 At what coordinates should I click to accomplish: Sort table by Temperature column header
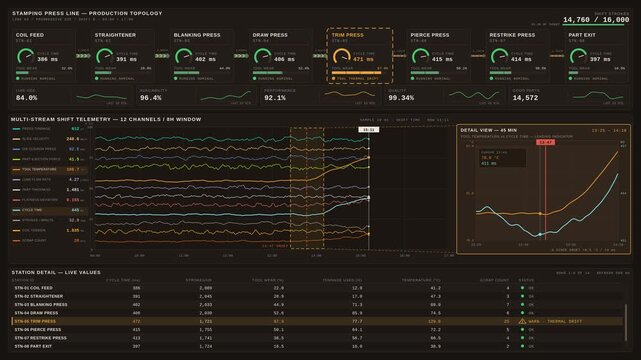[421, 280]
